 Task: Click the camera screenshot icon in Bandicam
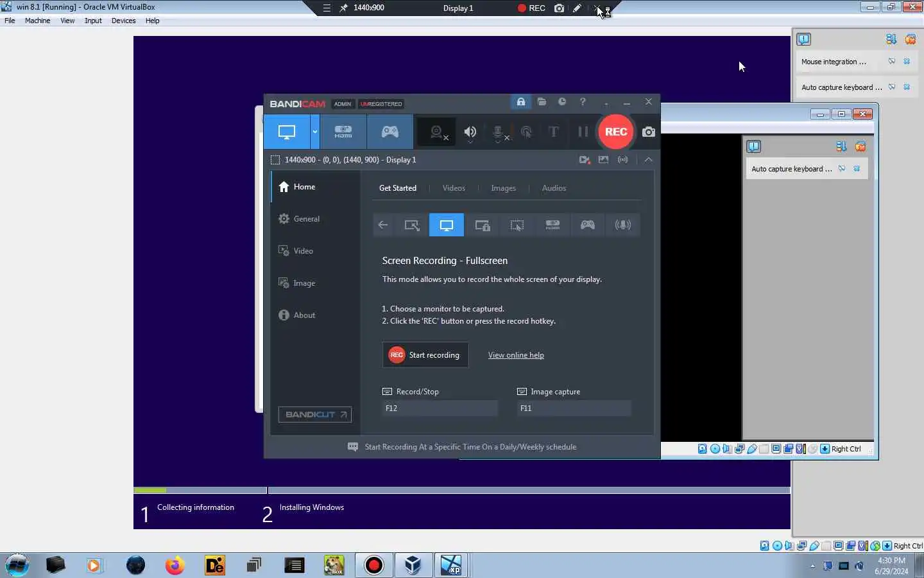tap(649, 132)
